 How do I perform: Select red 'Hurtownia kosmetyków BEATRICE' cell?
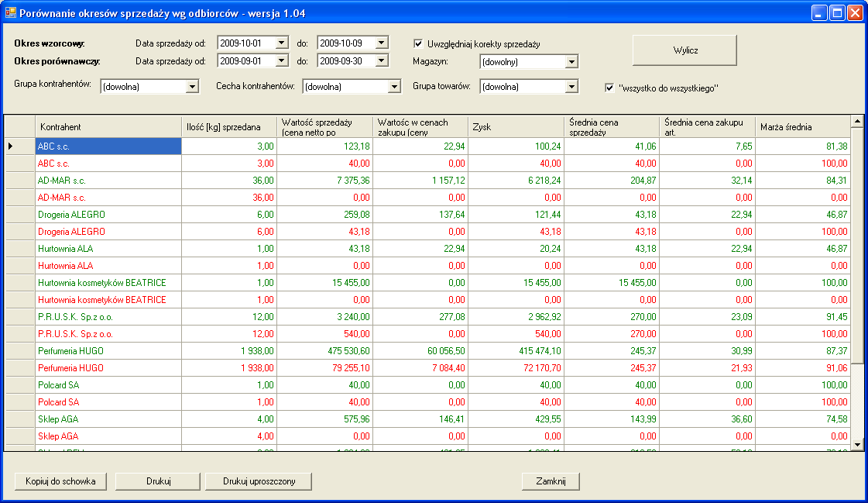108,300
